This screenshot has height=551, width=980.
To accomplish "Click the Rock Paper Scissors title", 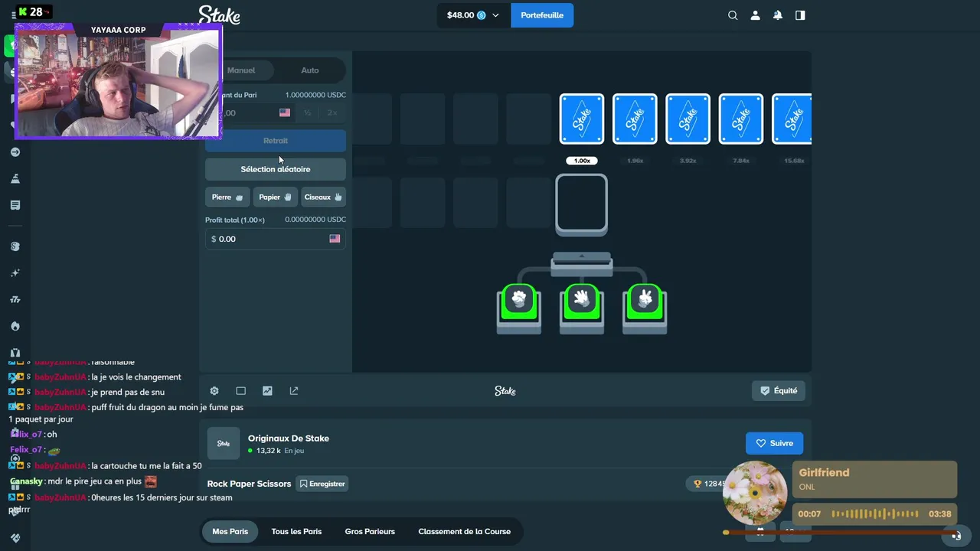I will pos(249,484).
